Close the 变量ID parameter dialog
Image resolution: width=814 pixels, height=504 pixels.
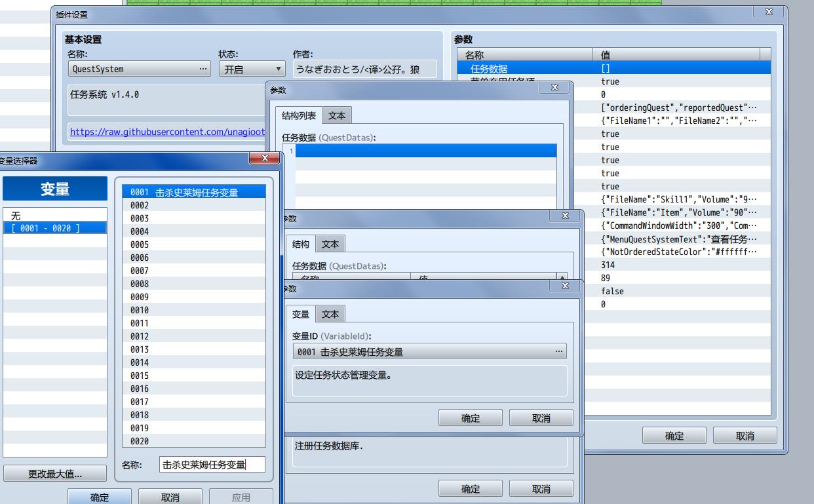coord(565,286)
